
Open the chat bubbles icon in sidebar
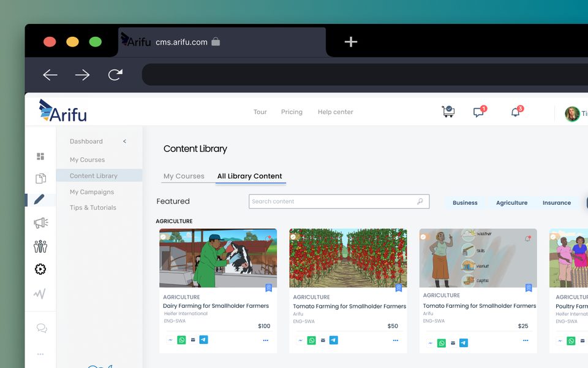(42, 328)
